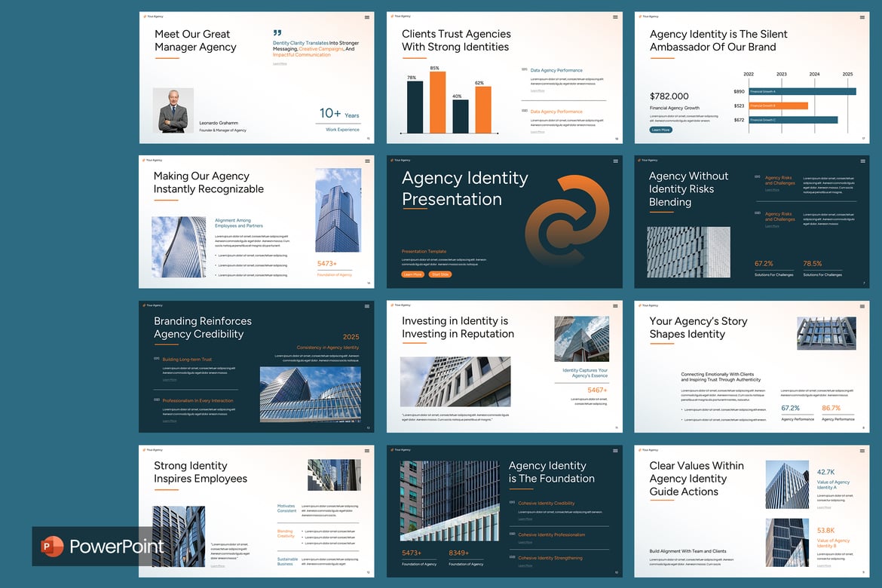Image resolution: width=882 pixels, height=588 pixels.
Task: Select the orange 85% bar in chart
Action: pos(438,102)
